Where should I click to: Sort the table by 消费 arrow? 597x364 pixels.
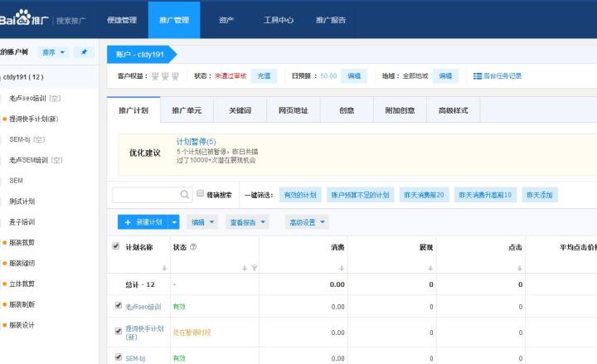[342, 268]
